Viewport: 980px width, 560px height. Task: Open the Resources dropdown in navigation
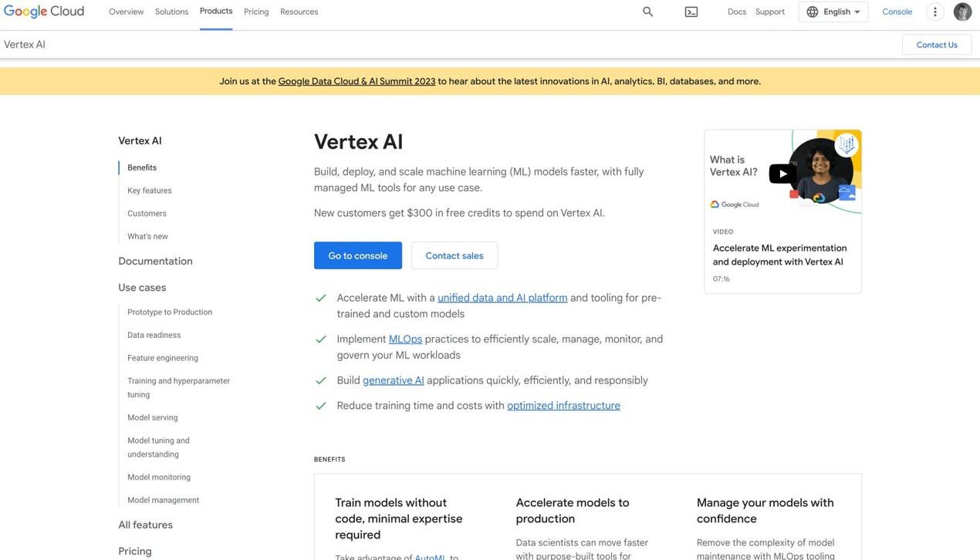299,12
